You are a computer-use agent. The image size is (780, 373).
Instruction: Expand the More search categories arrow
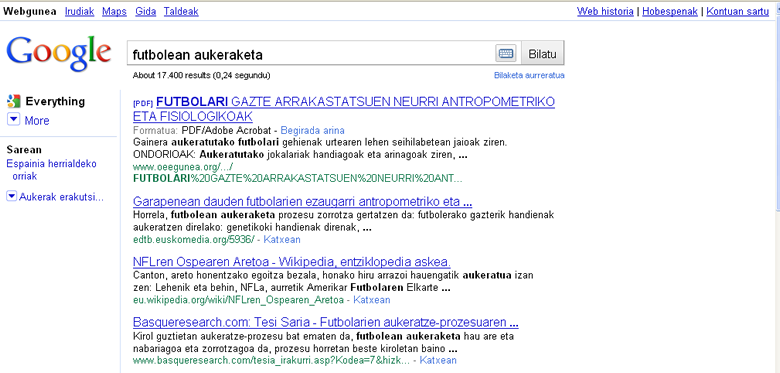pyautogui.click(x=13, y=120)
